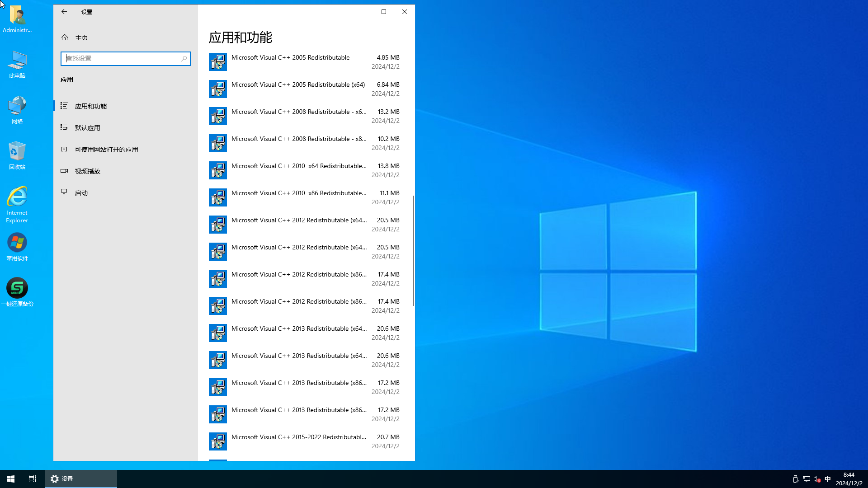This screenshot has width=868, height=488.
Task: Select 应用和功能 in the sidebar
Action: pos(126,106)
